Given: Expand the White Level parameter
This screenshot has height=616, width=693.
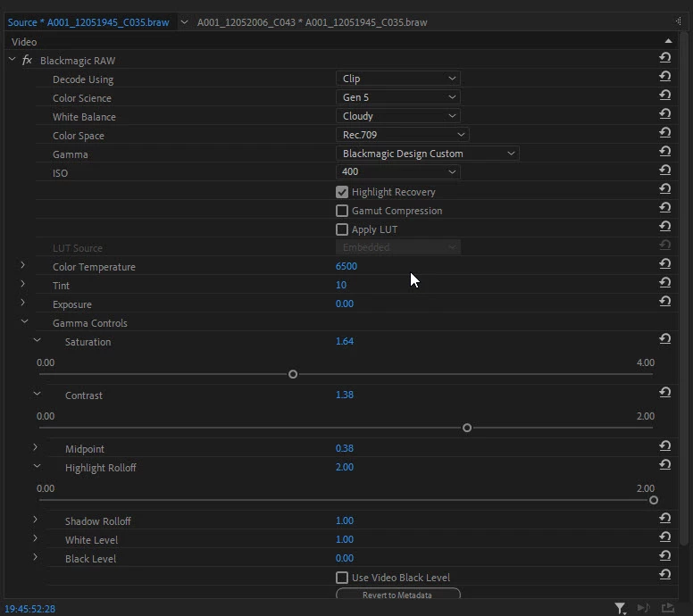Looking at the screenshot, I should pos(36,538).
